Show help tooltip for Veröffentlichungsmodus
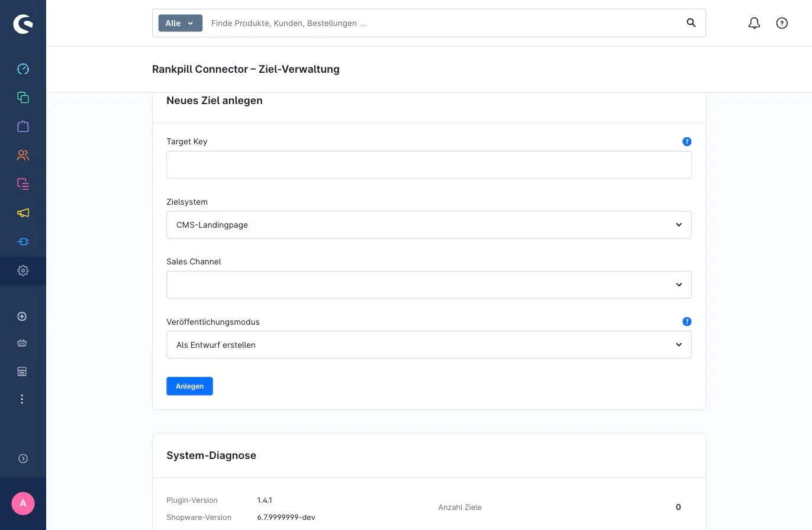 click(x=687, y=322)
